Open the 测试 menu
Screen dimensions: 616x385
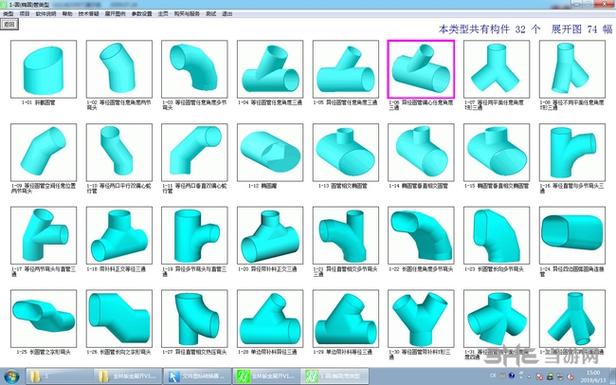211,14
